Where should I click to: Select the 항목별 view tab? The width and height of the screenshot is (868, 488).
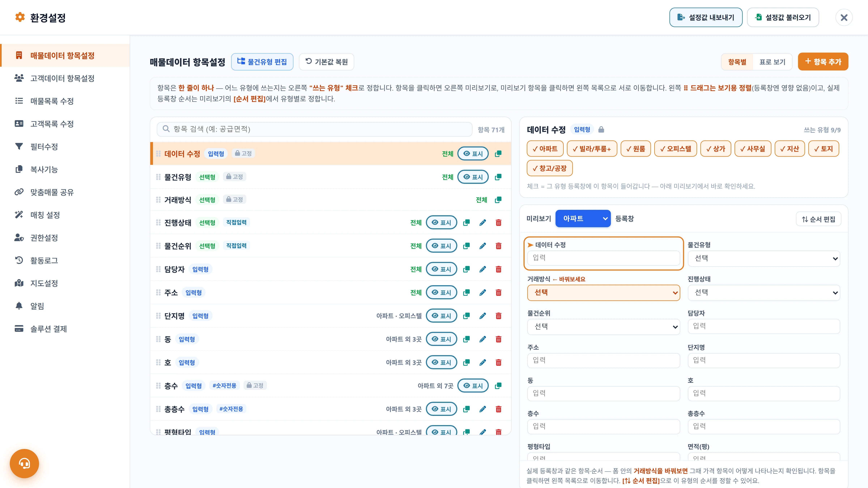coord(737,62)
